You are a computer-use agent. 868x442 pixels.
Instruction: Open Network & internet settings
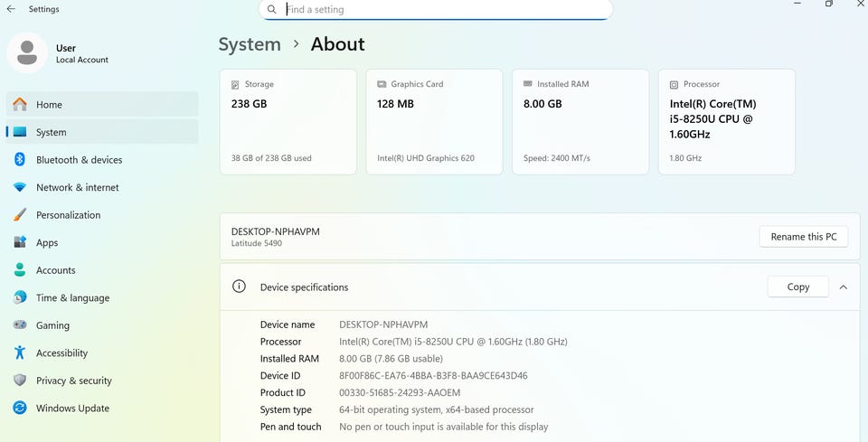pos(77,188)
